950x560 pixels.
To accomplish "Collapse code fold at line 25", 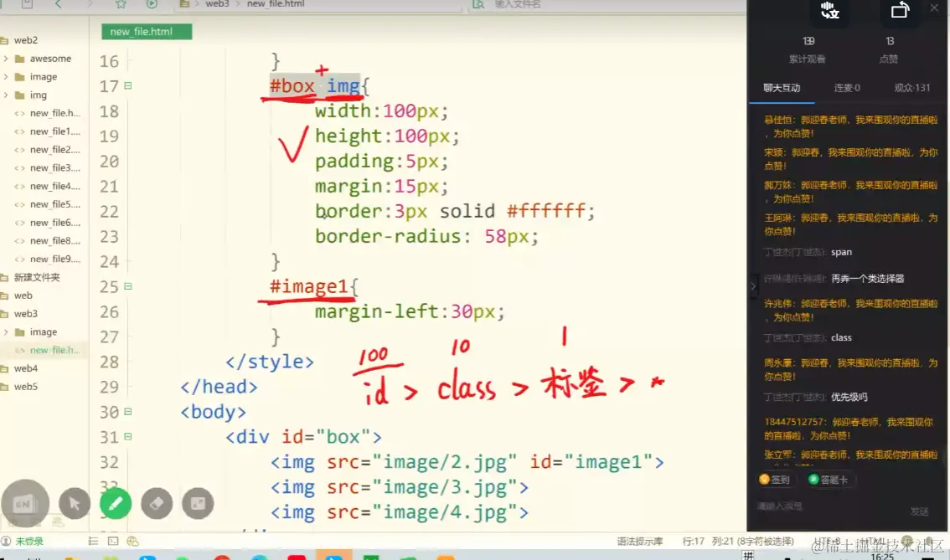I will pos(128,286).
